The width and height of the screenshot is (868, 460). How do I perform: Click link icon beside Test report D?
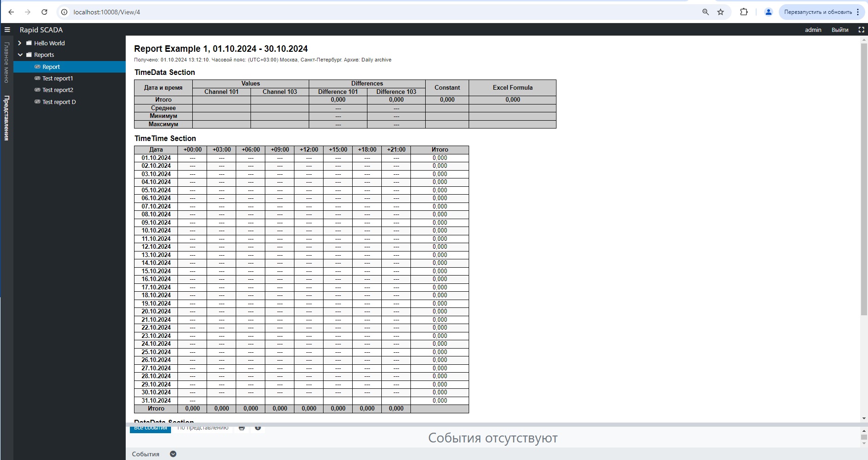[x=37, y=102]
